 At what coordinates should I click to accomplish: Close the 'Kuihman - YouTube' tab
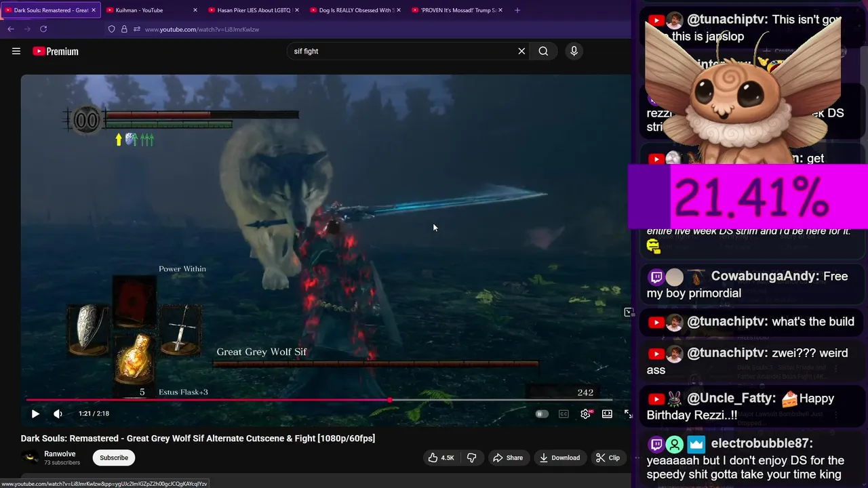(195, 10)
